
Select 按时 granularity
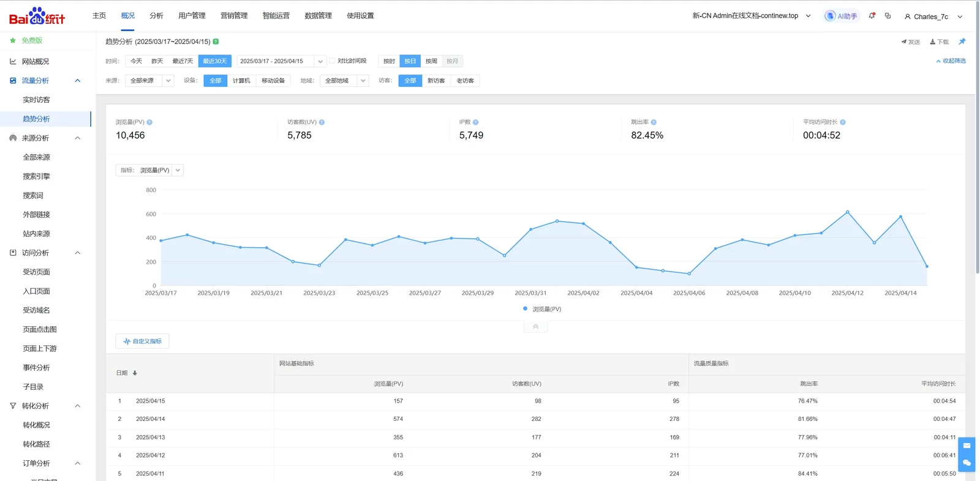coord(389,61)
